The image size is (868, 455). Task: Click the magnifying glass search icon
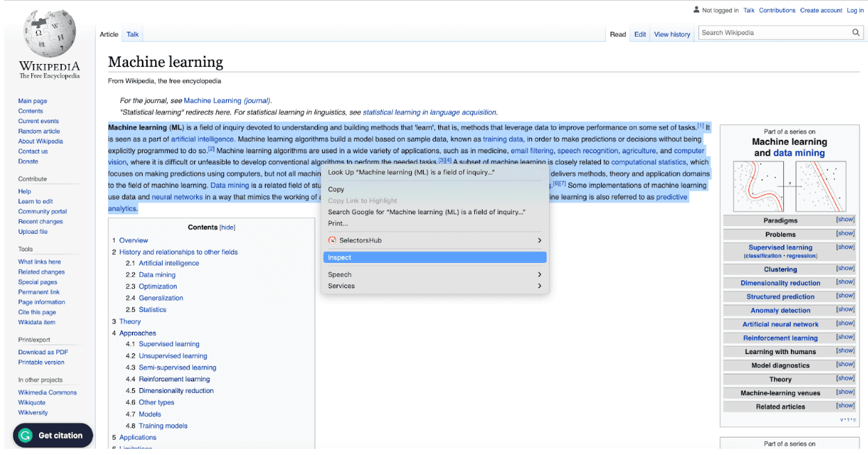[x=856, y=32]
